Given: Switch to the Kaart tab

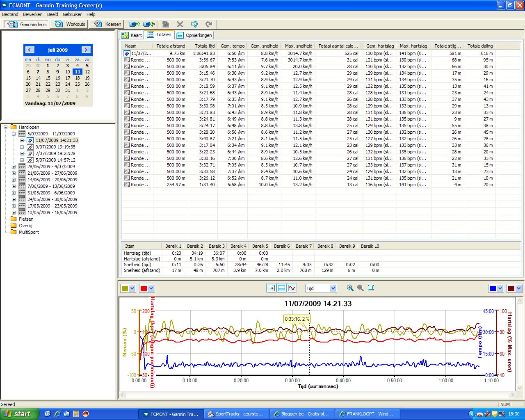Looking at the screenshot, I should click(132, 35).
